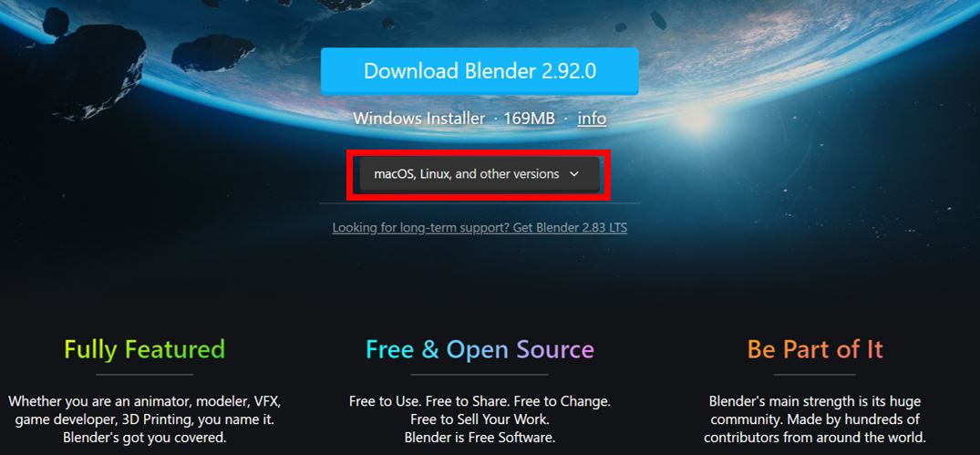
Task: Select the Fully Featured heading
Action: tap(144, 348)
